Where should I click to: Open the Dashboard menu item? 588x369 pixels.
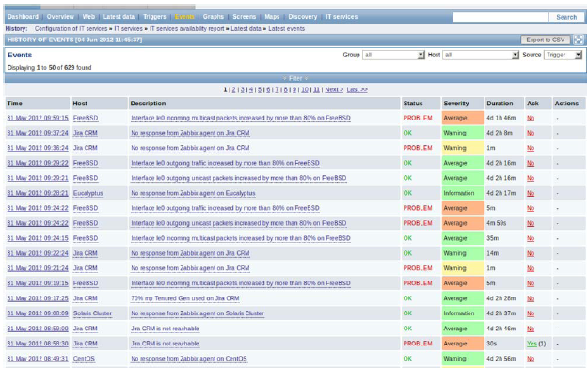pyautogui.click(x=23, y=17)
